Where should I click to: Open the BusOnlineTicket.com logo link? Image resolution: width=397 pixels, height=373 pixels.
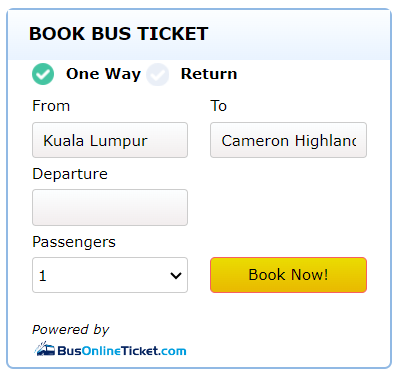(110, 349)
